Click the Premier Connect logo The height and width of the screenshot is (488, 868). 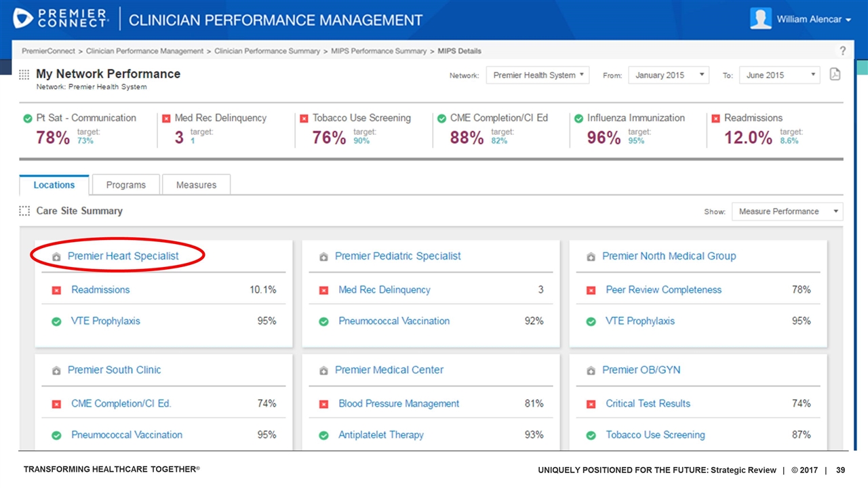61,19
